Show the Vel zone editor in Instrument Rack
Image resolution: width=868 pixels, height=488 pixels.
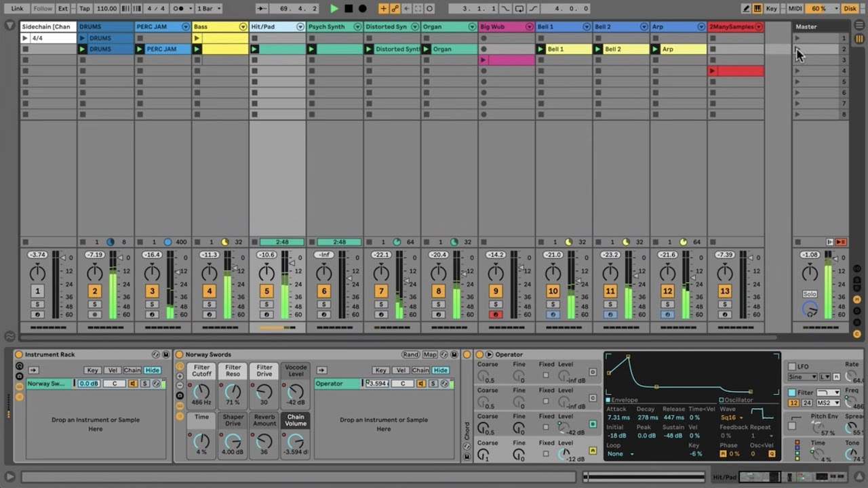(x=112, y=370)
